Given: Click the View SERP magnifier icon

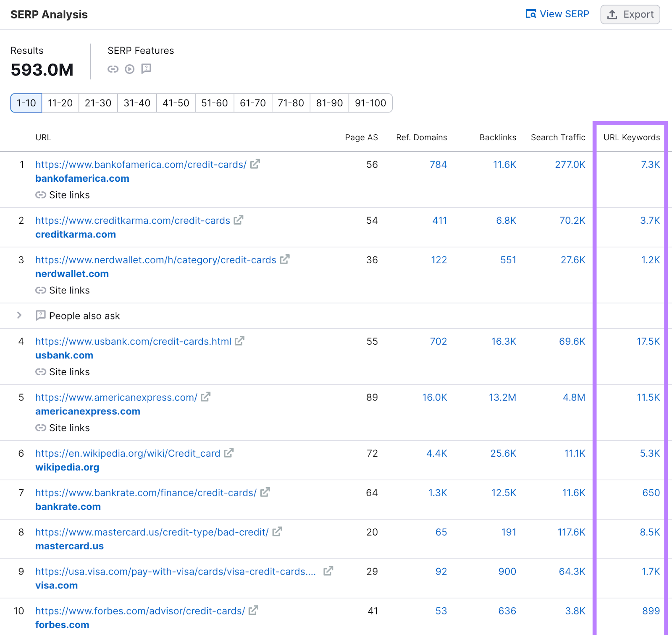Looking at the screenshot, I should coord(531,14).
